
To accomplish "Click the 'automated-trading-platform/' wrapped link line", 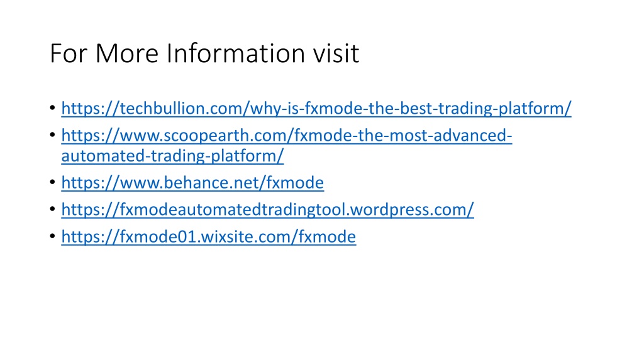I will 172,156.
